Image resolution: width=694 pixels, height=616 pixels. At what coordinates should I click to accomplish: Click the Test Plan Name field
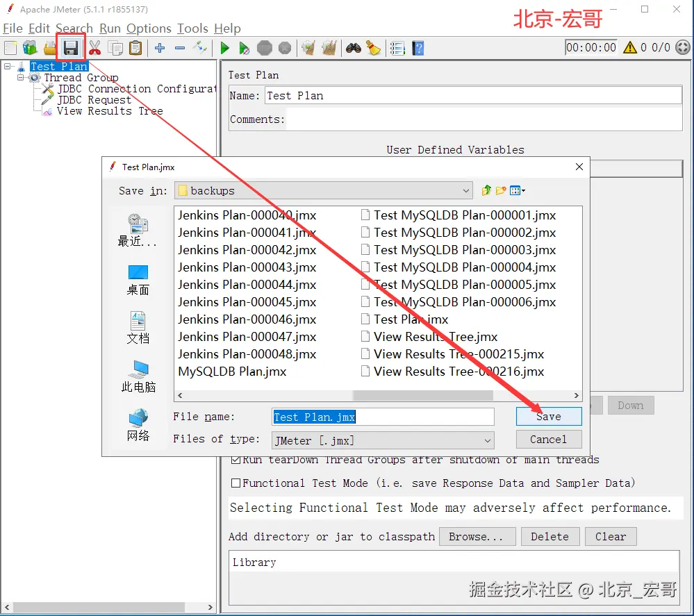(473, 96)
